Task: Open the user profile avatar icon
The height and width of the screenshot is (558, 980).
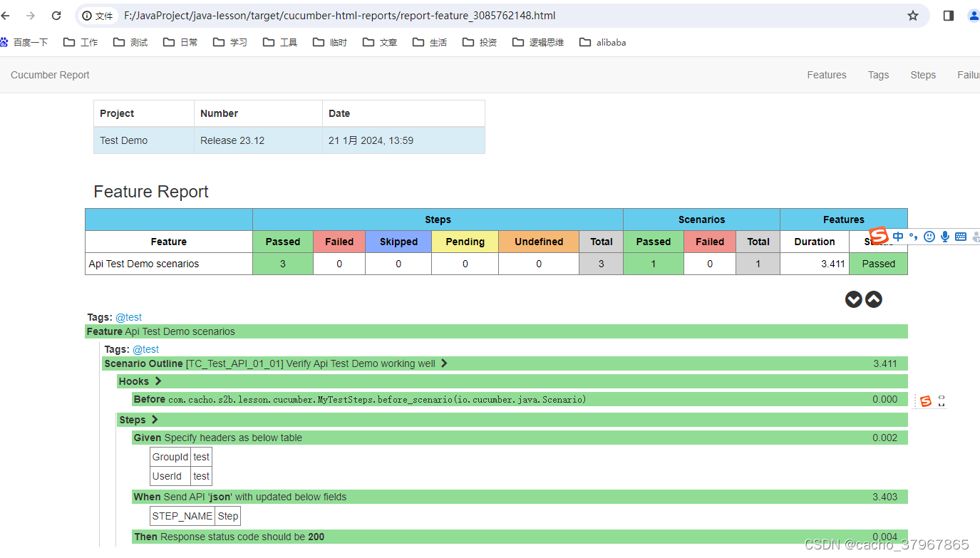Action: point(974,16)
